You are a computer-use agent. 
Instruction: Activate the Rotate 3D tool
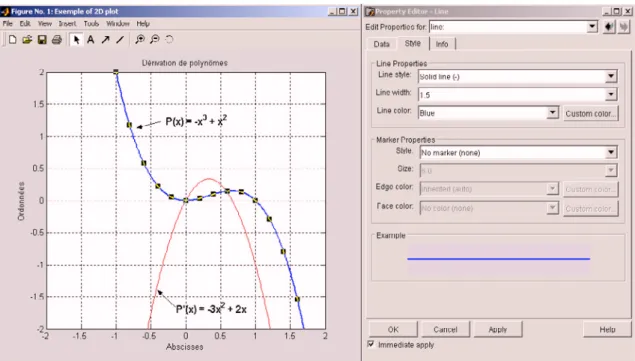tap(169, 39)
